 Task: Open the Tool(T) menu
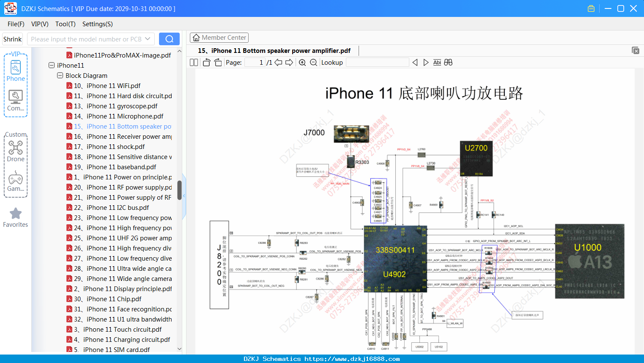[66, 24]
